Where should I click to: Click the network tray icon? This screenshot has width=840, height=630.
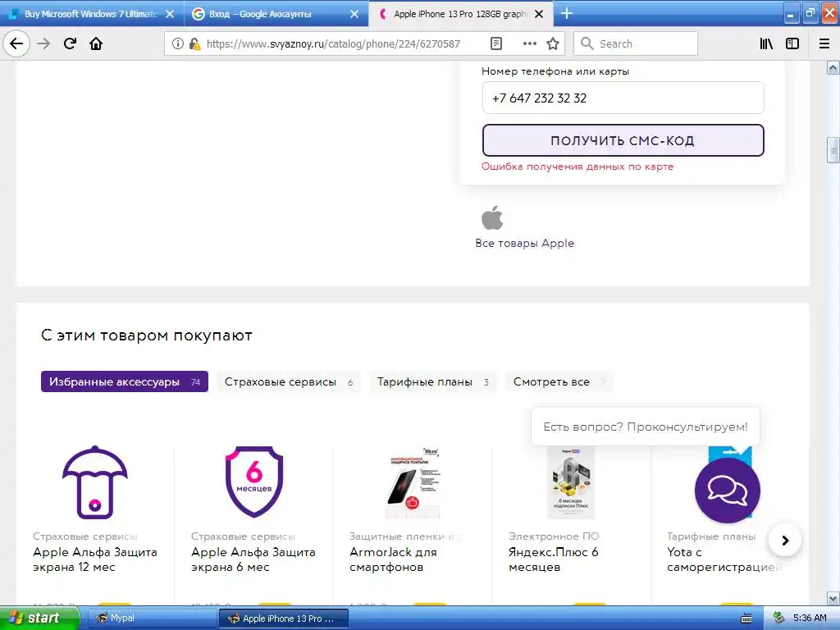(779, 619)
